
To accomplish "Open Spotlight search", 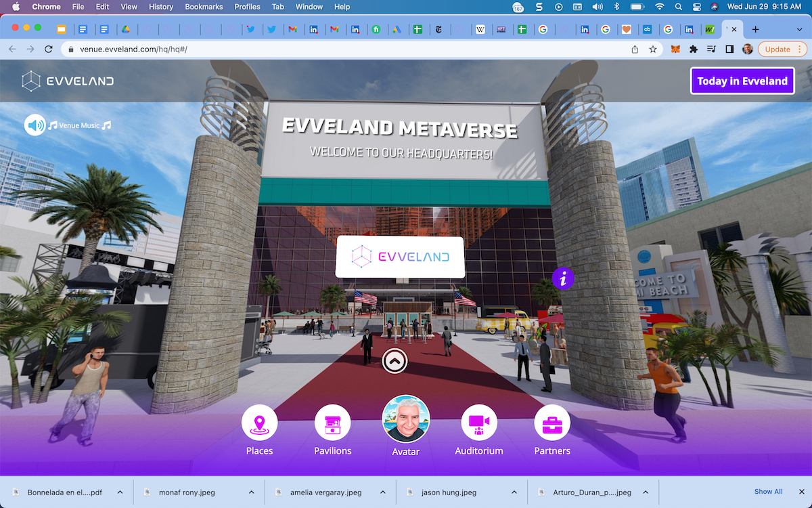I will (x=679, y=7).
